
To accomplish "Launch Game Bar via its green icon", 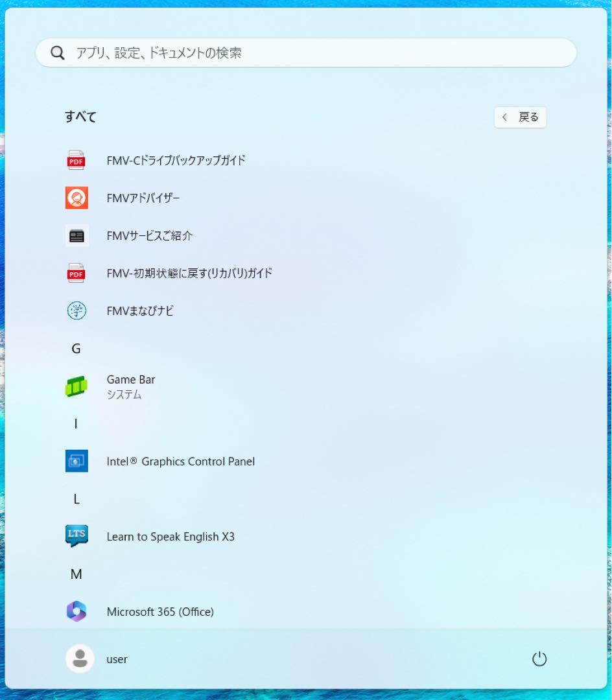I will point(76,386).
